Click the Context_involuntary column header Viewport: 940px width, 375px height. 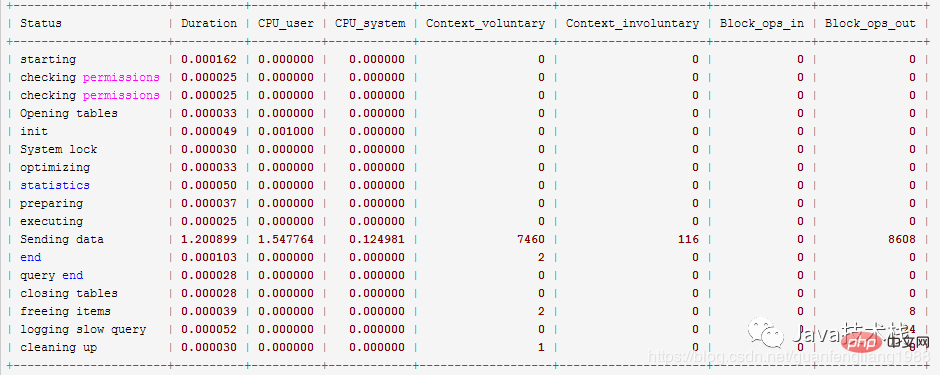coord(632,23)
